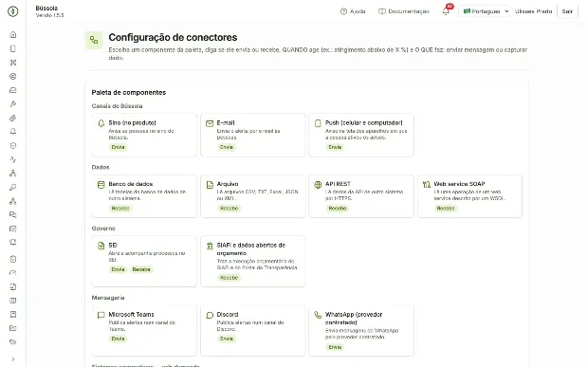Click the bank building icon on SIAFI card
The width and height of the screenshot is (588, 367).
point(210,246)
